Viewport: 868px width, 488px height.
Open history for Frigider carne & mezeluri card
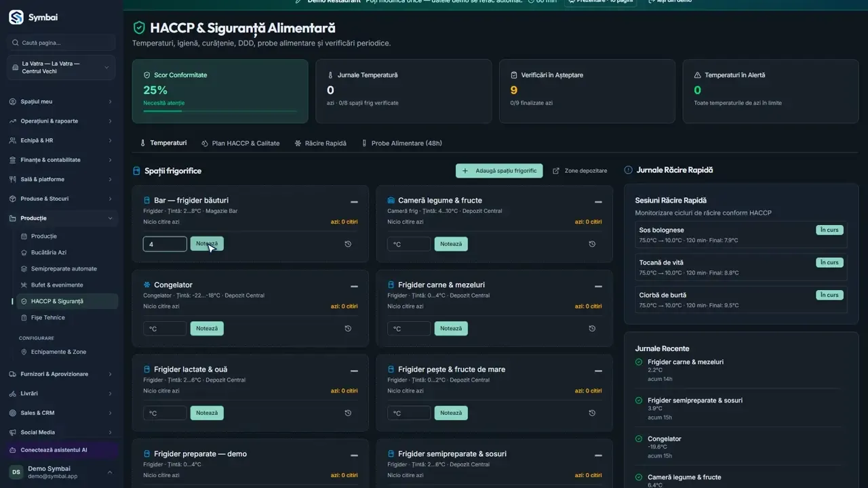(592, 329)
